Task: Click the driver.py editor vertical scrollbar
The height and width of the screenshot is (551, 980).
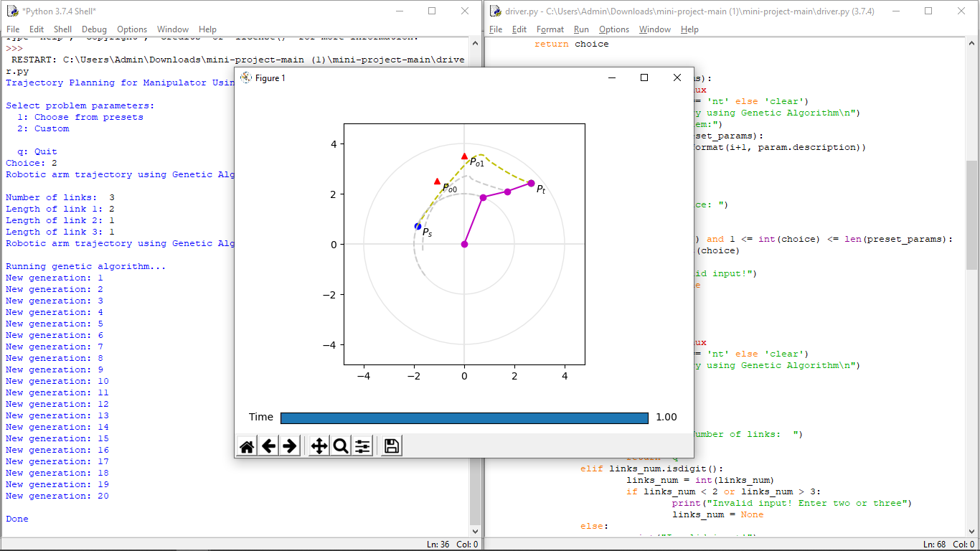Action: coord(972,215)
